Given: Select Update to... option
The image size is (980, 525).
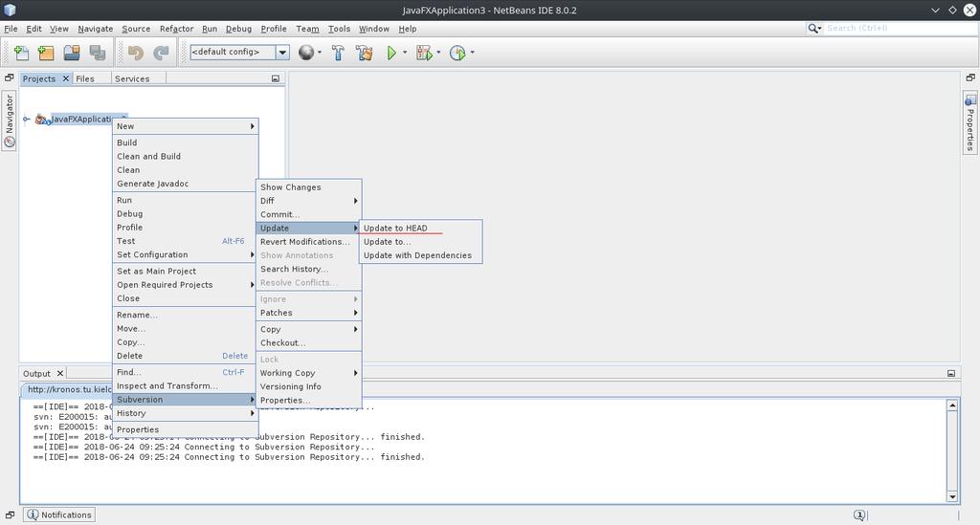Looking at the screenshot, I should click(419, 242).
